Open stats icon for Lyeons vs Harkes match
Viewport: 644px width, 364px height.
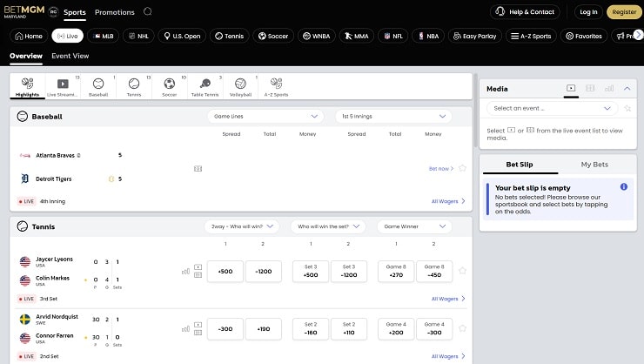(x=185, y=271)
